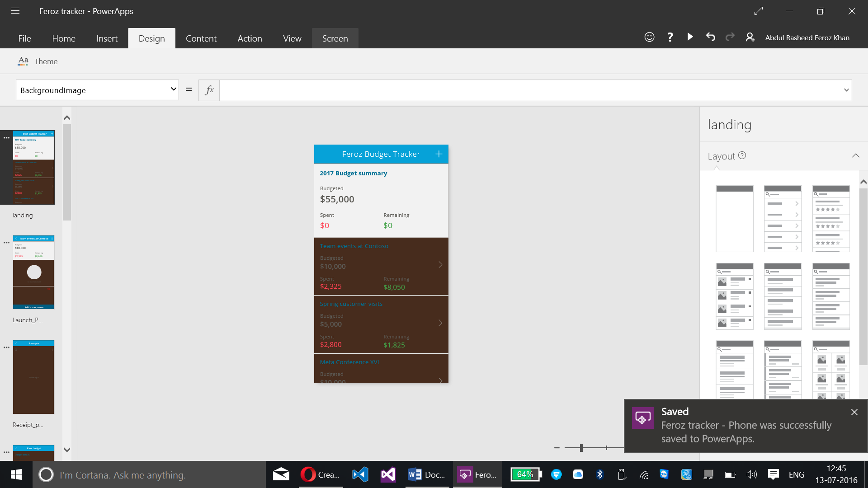Click the taskbar clock 12:45
Viewport: 868px width, 488px height.
pos(836,468)
